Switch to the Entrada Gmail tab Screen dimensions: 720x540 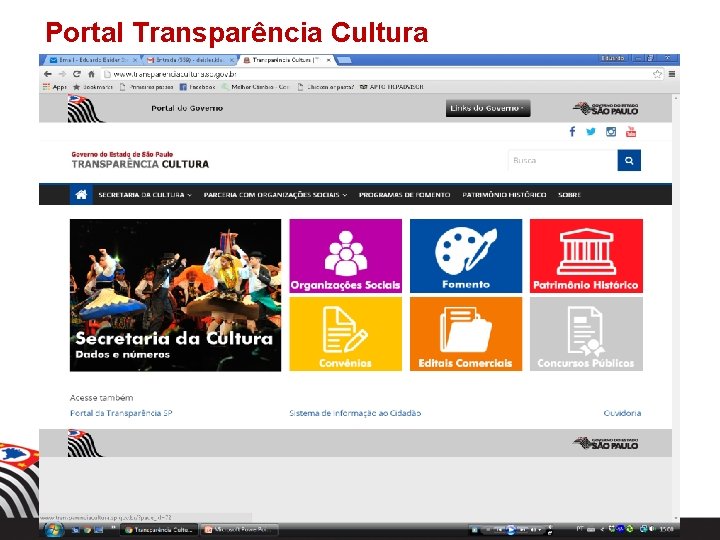(190, 60)
